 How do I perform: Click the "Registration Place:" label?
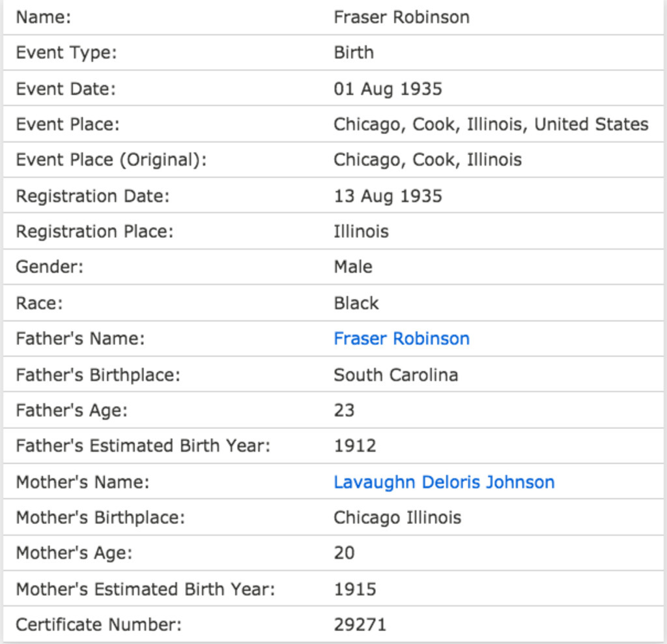click(94, 231)
